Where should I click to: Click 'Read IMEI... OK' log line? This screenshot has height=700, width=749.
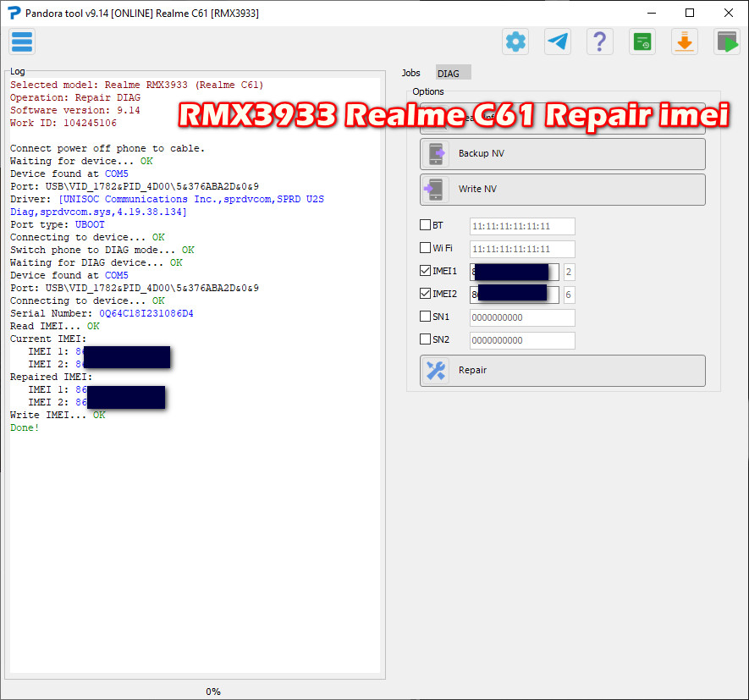pos(54,327)
